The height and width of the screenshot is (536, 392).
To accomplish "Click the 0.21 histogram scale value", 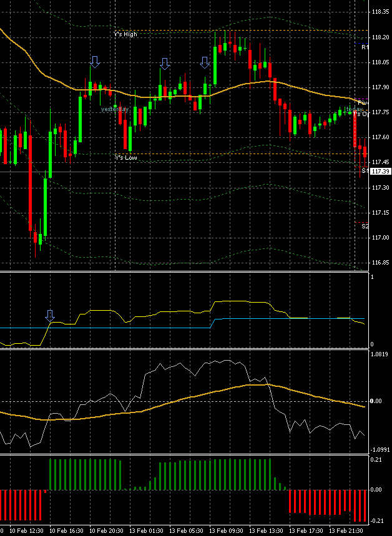I will (x=376, y=460).
